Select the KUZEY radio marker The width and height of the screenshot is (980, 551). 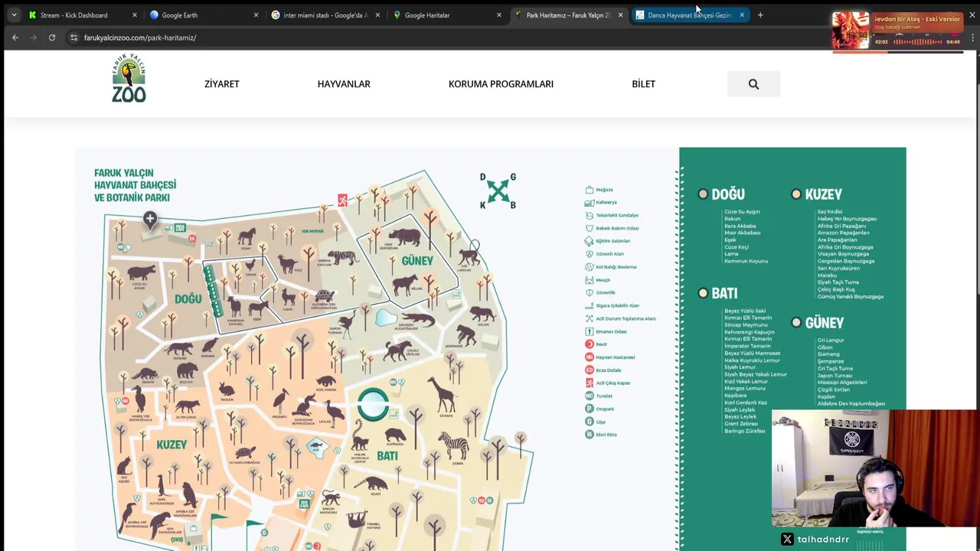click(796, 194)
